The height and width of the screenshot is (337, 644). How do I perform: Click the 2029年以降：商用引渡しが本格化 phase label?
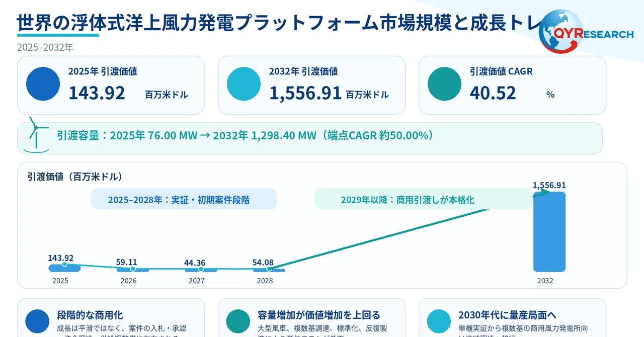408,200
